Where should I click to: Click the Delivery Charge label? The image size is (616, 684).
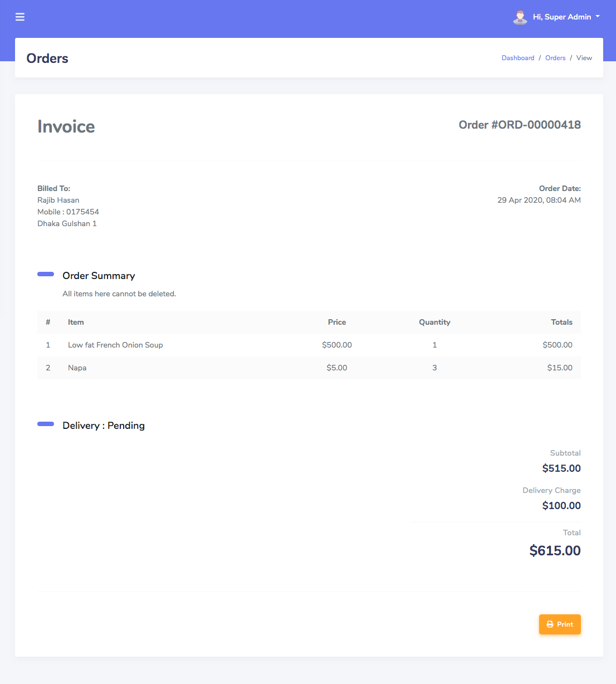[x=551, y=490]
